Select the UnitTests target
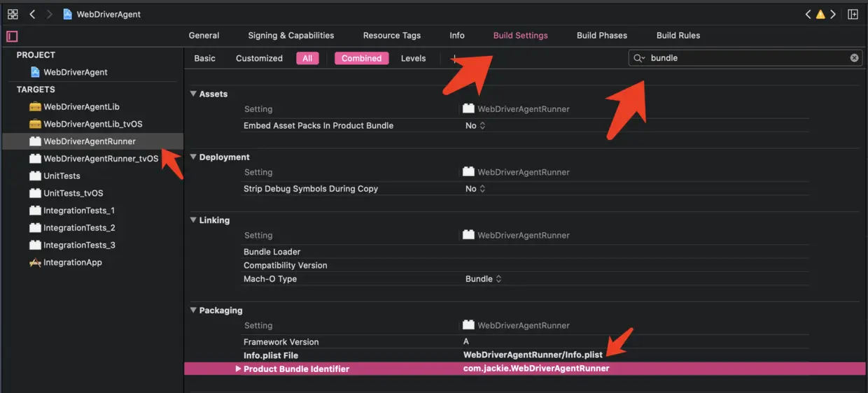868x393 pixels. (x=55, y=176)
